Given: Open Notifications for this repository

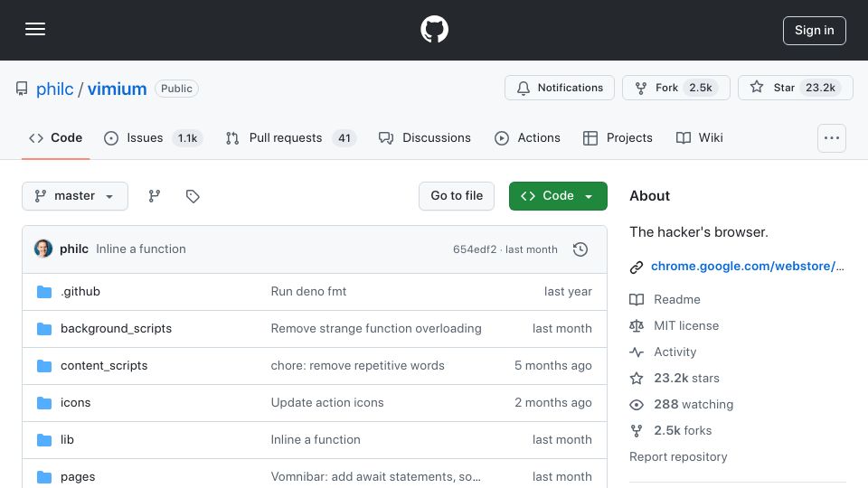Looking at the screenshot, I should pyautogui.click(x=559, y=88).
